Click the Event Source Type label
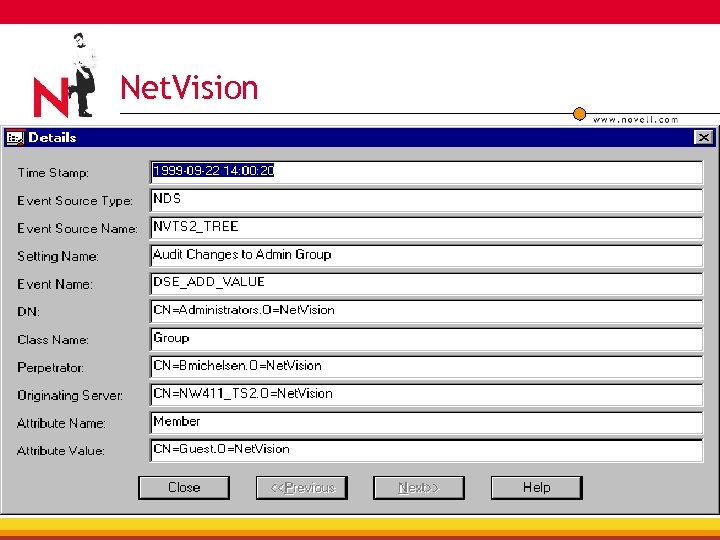Viewport: 720px width, 540px height. [75, 201]
